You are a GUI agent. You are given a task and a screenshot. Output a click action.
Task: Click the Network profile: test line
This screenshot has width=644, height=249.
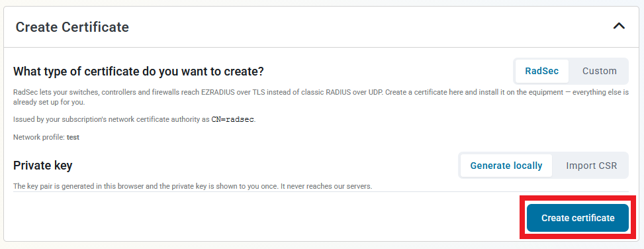[46, 137]
